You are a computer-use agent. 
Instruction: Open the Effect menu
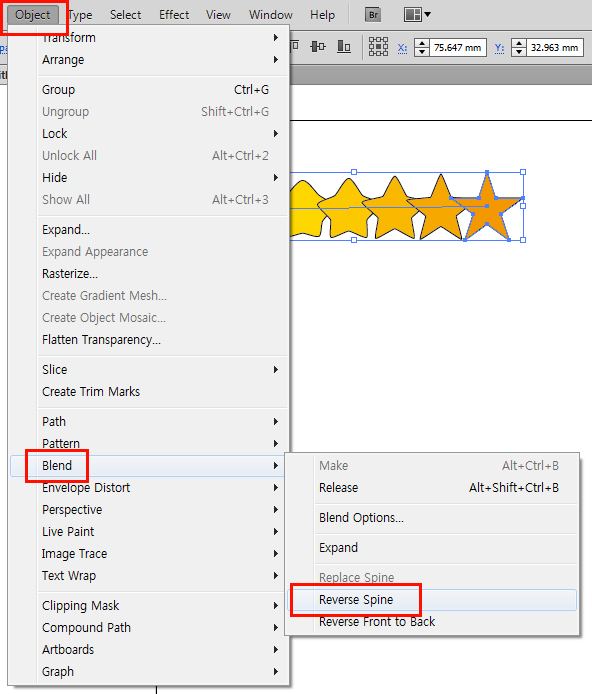174,15
